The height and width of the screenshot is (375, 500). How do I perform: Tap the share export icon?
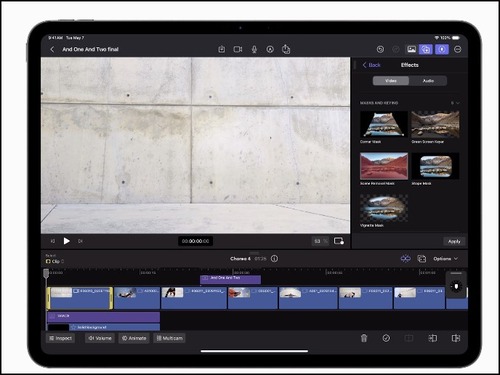[286, 49]
